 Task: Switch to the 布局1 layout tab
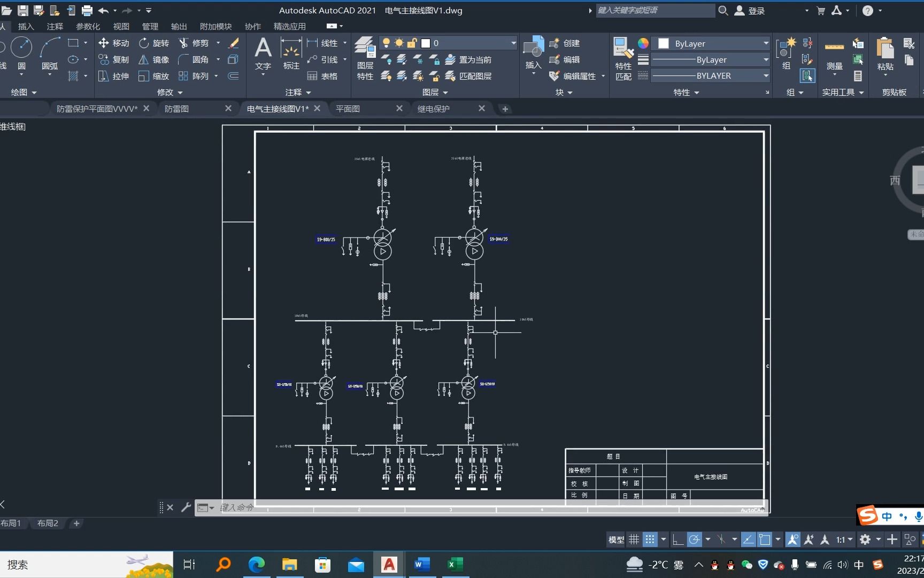coord(11,523)
